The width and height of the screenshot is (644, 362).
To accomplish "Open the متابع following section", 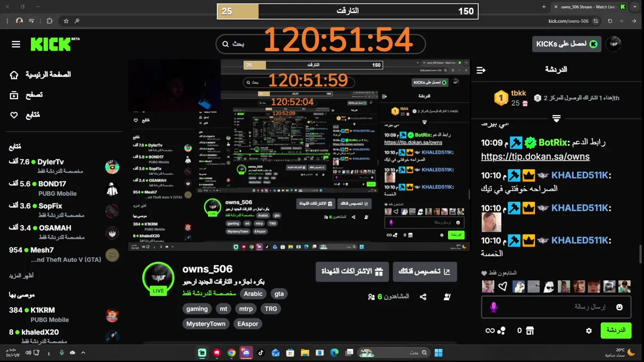I will pos(32,115).
